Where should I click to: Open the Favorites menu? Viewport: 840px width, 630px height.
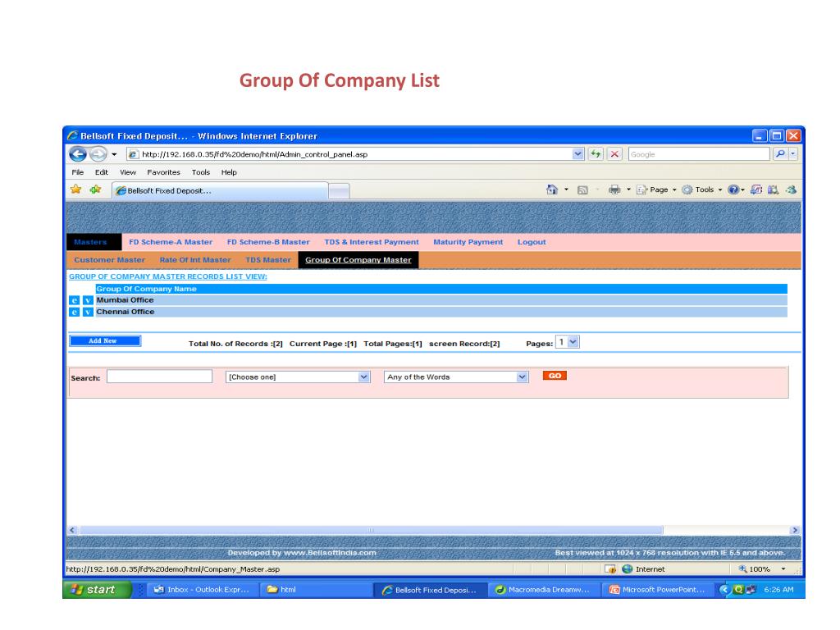(x=164, y=172)
